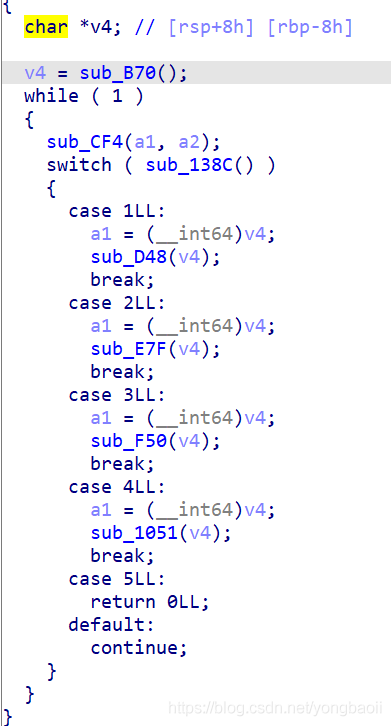Viewport: 391px width, 726px height.
Task: Click the break statement under sub_D48
Action: 122,280
